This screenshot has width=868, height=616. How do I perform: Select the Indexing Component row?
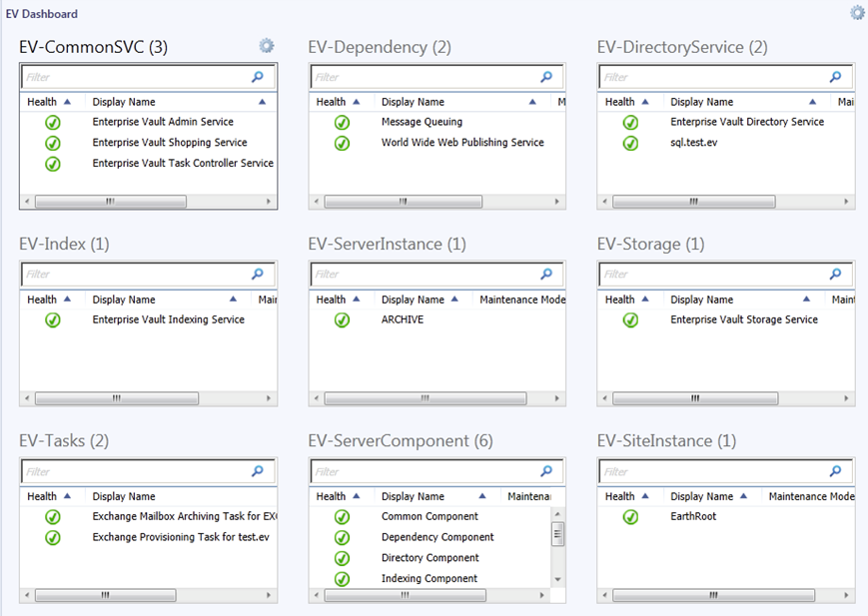(431, 578)
